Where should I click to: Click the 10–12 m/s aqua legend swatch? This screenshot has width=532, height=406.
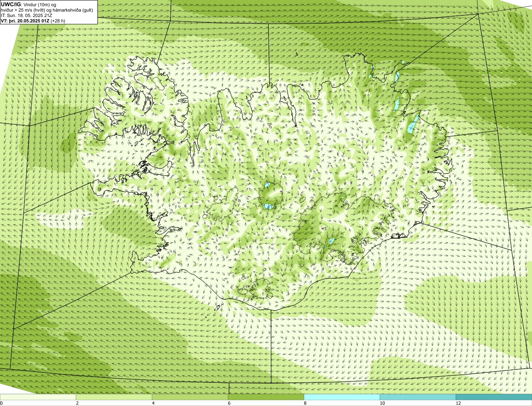point(418,397)
